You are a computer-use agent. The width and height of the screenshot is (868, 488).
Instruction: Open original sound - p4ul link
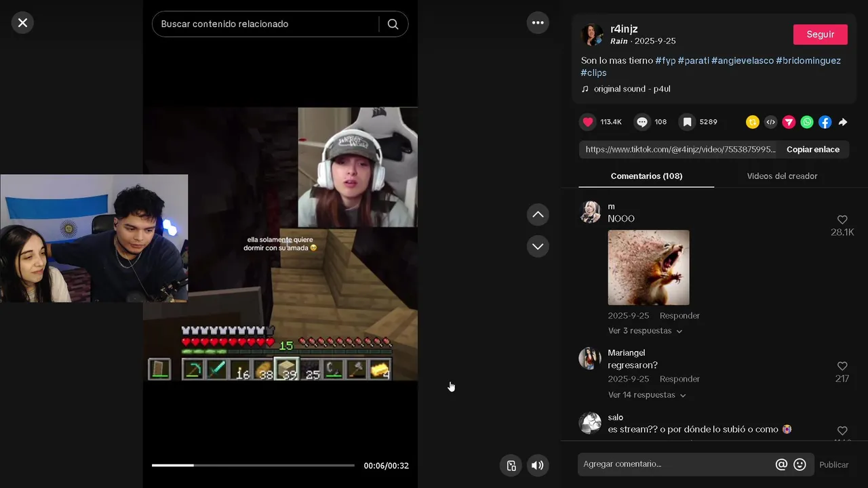632,89
